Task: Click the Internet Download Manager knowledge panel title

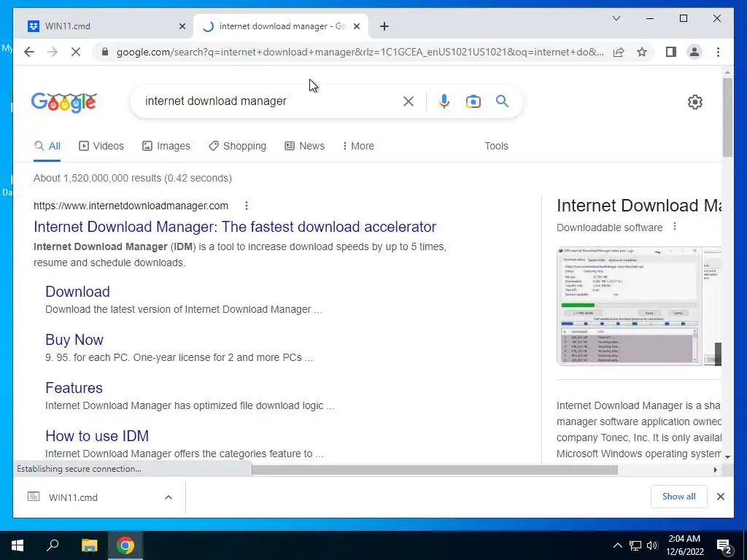Action: click(639, 205)
